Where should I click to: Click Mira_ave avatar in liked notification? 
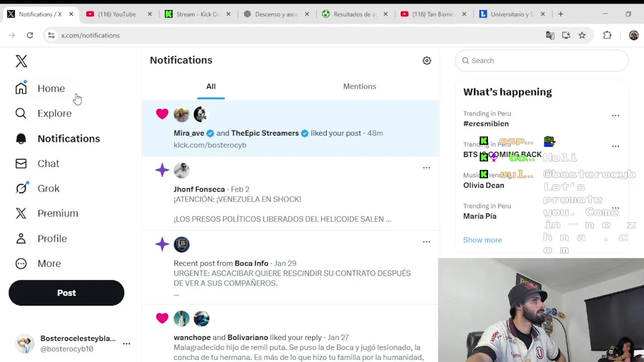click(x=182, y=114)
